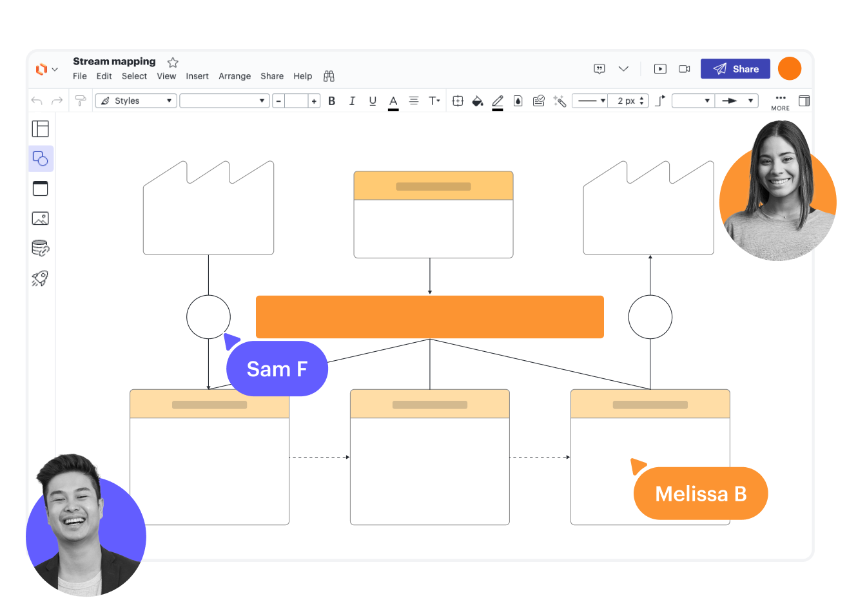Toggle italic text formatting
The height and width of the screenshot is (616, 867).
(352, 101)
